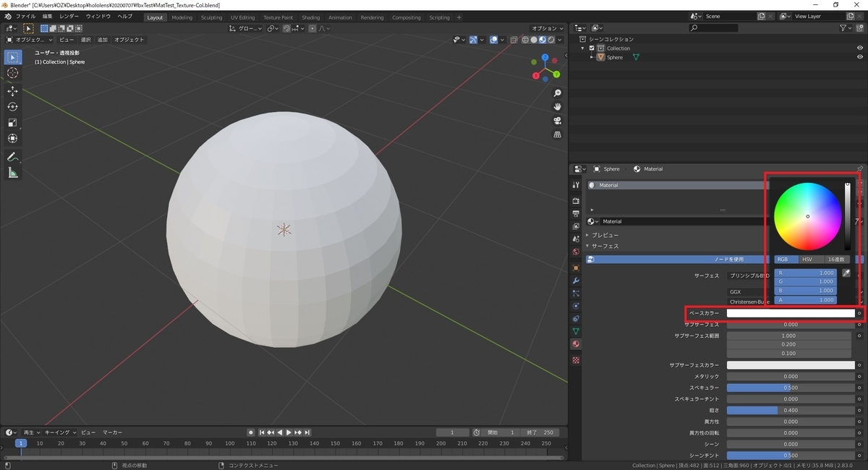Screen dimensions: 868x470
Task: Open the Render properties tab
Action: tap(576, 200)
